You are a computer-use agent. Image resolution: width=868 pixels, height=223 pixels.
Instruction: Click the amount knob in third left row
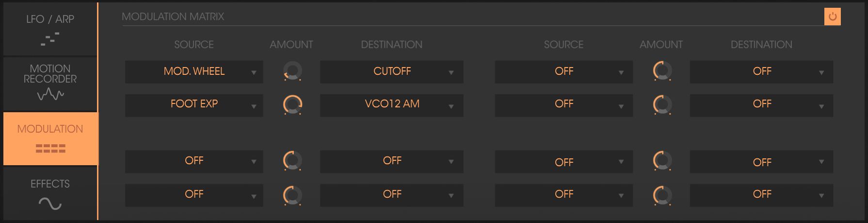tap(292, 161)
